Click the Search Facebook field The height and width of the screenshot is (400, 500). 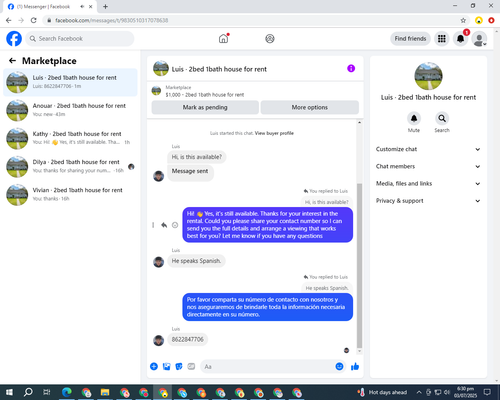80,39
